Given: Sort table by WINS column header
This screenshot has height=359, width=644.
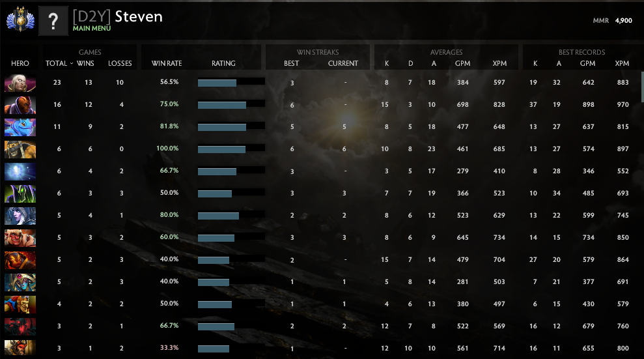Looking at the screenshot, I should (x=85, y=64).
